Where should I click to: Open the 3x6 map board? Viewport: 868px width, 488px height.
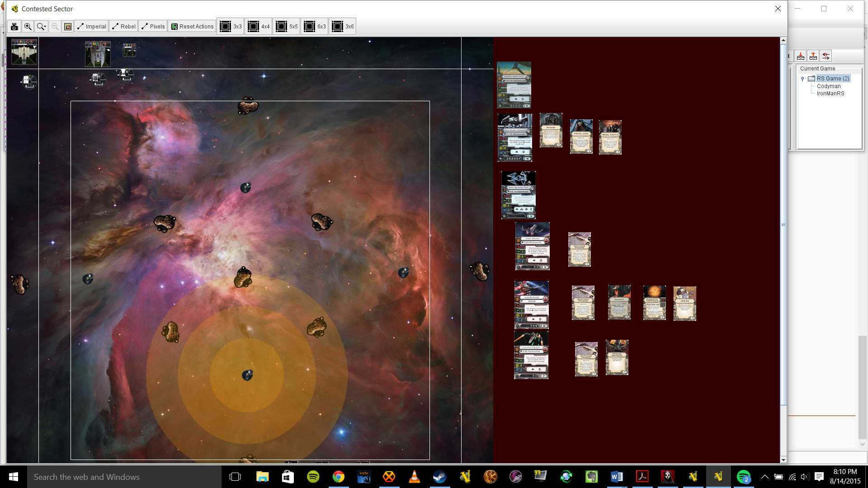point(343,27)
